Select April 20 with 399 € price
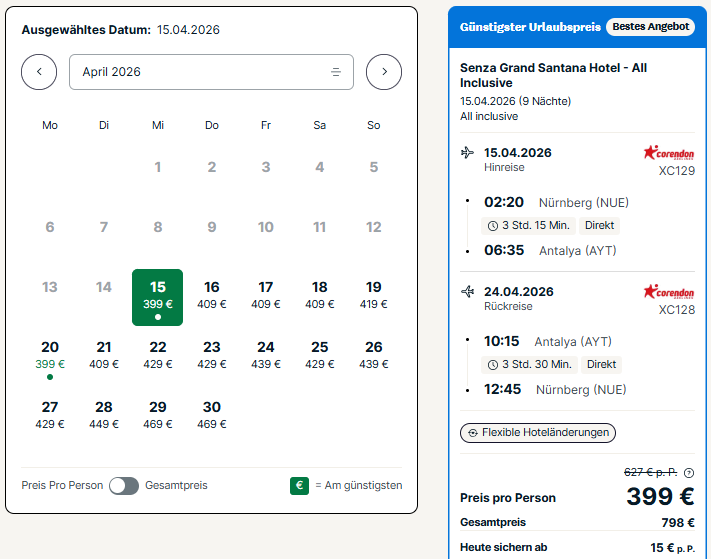Viewport: 711px width, 559px height. [x=50, y=358]
